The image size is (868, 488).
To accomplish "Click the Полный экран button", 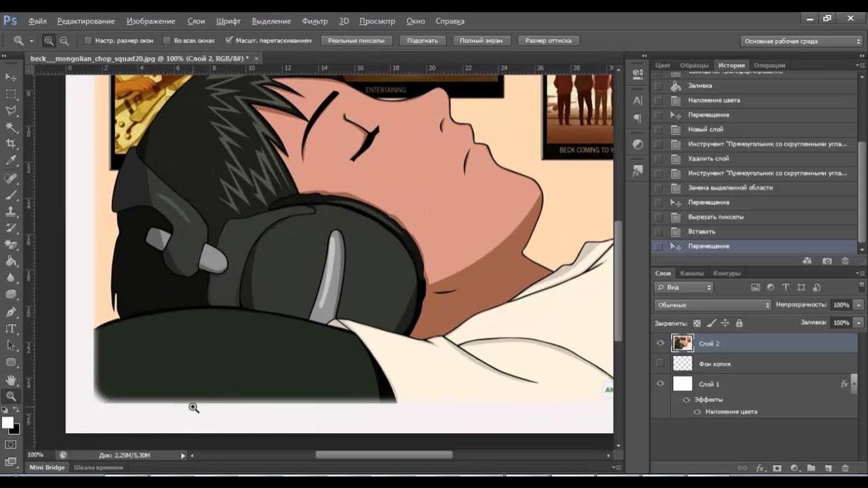I will (x=481, y=41).
